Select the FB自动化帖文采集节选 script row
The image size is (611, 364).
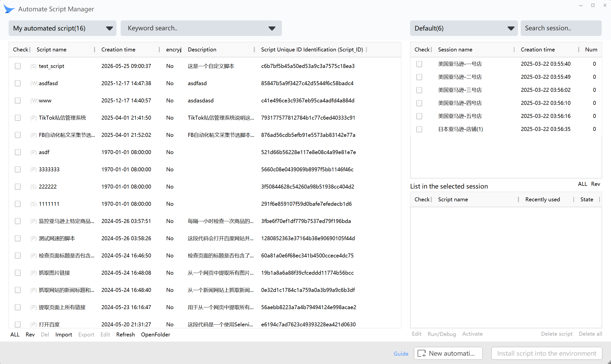point(205,135)
